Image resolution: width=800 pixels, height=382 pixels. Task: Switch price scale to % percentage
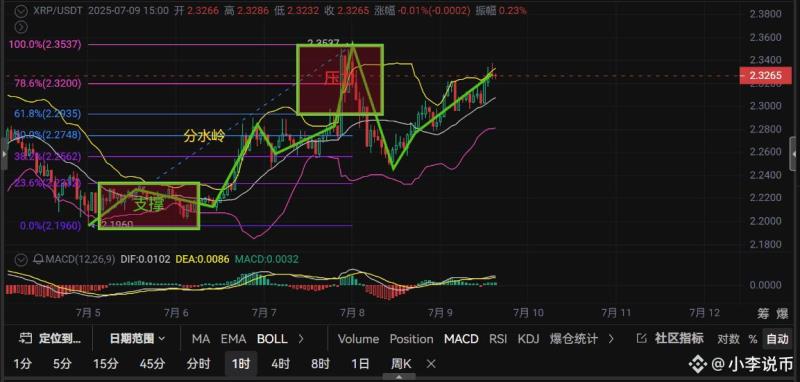point(753,339)
